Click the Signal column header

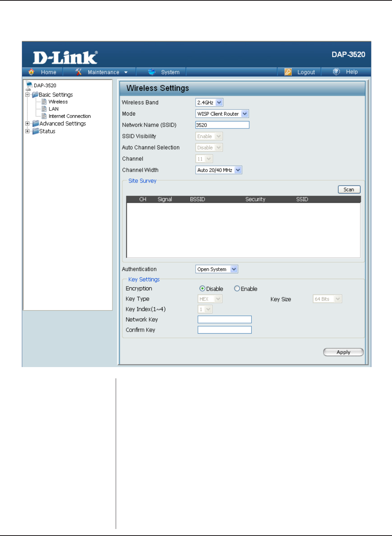tap(165, 199)
